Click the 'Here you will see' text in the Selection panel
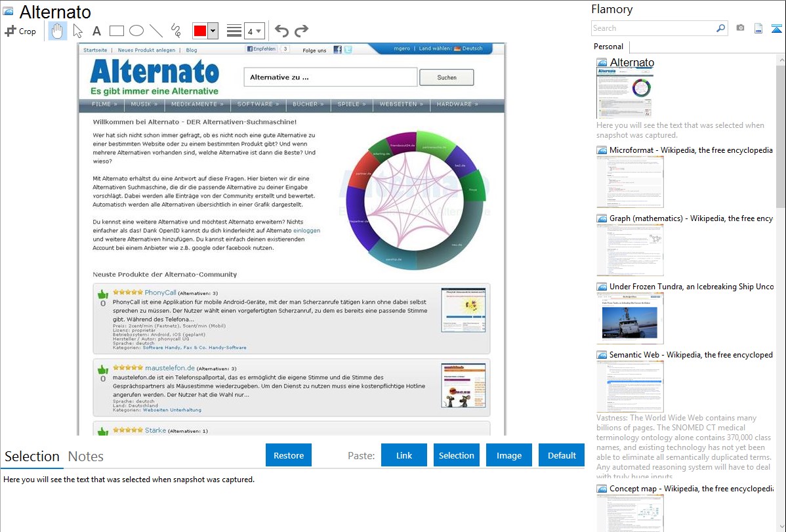The height and width of the screenshot is (532, 786). [x=129, y=480]
